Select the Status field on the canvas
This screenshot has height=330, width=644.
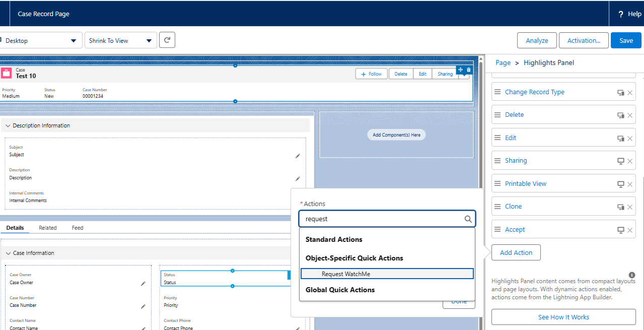click(x=226, y=279)
